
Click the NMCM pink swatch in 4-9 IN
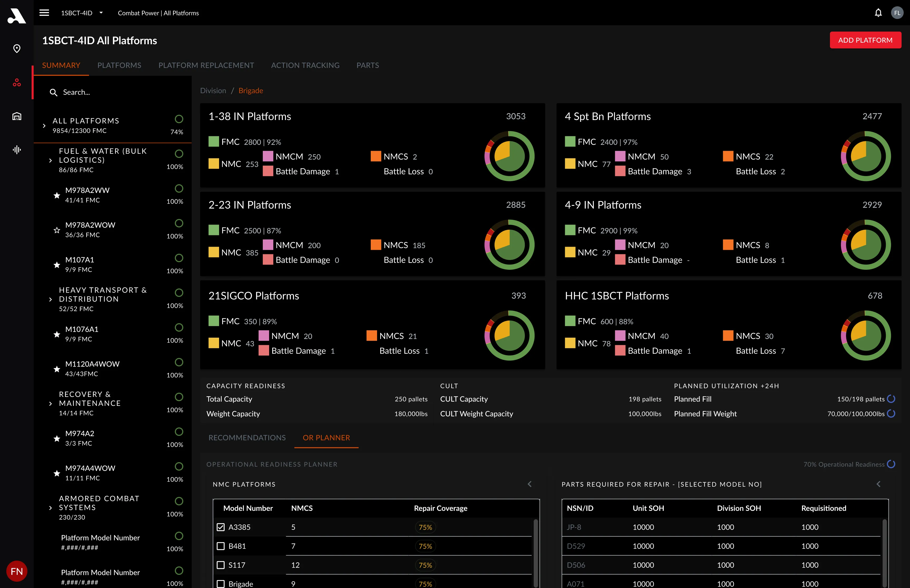tap(620, 245)
